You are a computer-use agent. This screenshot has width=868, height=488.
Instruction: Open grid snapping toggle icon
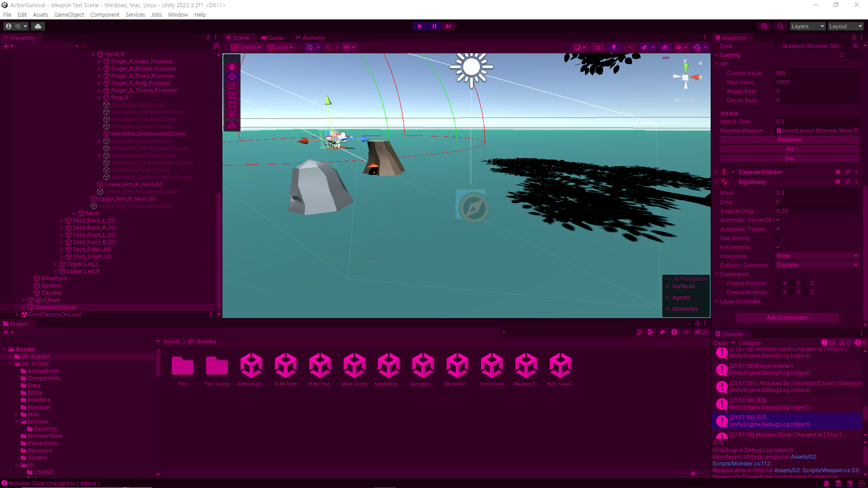point(309,47)
